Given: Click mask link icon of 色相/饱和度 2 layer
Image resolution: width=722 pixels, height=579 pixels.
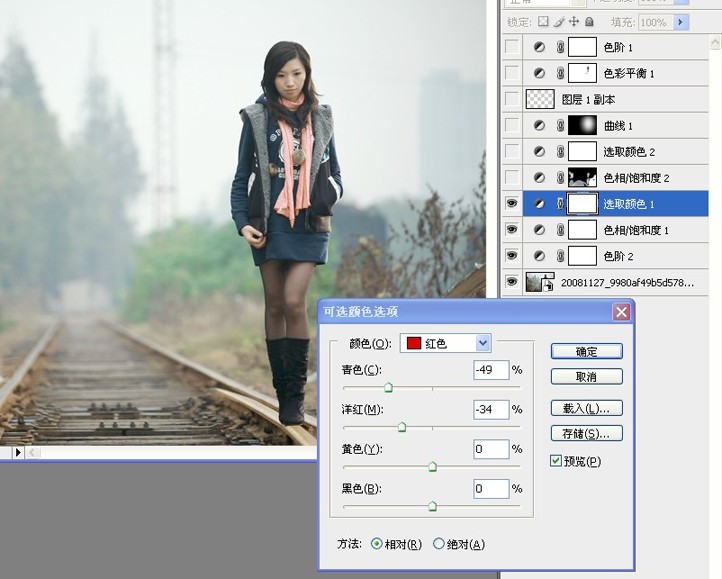Looking at the screenshot, I should point(560,177).
